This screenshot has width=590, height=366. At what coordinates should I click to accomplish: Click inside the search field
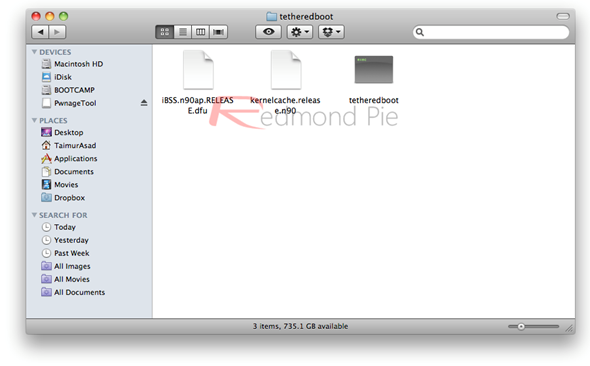(x=491, y=32)
